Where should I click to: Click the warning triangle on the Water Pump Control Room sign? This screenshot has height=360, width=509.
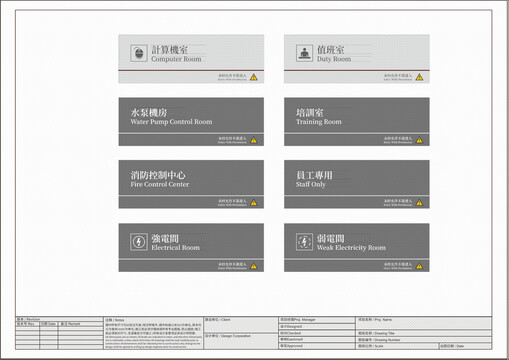click(x=254, y=140)
